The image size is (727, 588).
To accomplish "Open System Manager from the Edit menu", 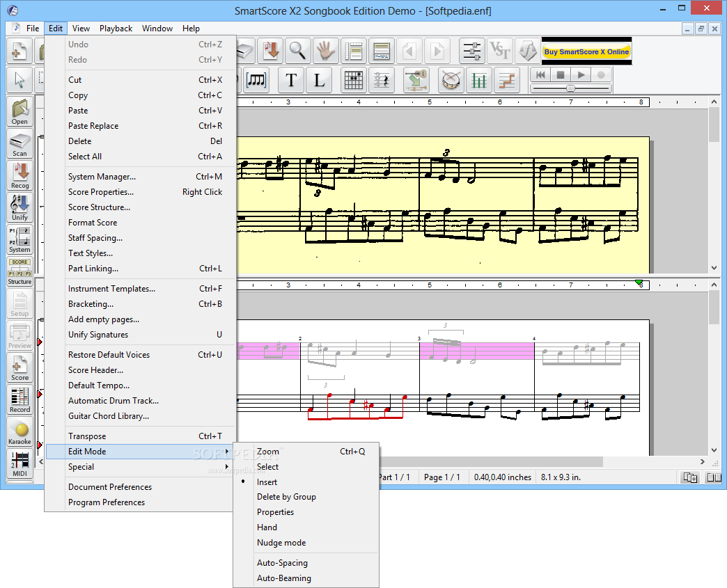I will [x=141, y=177].
